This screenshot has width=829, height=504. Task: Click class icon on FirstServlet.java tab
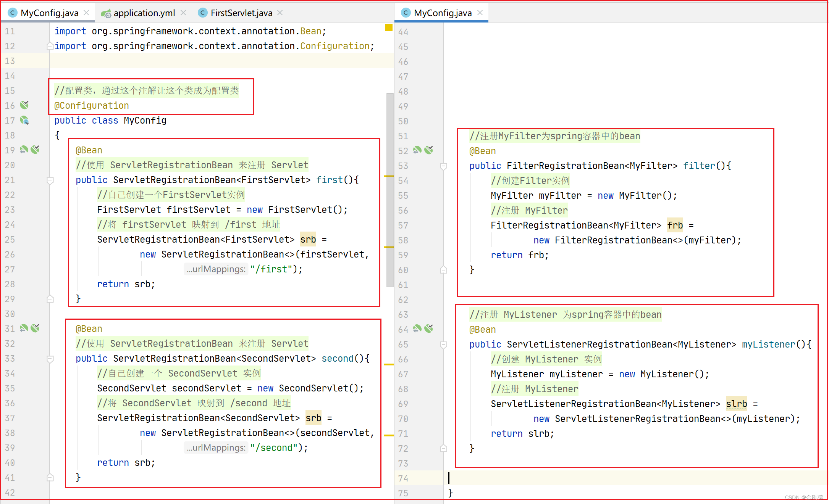tap(203, 13)
